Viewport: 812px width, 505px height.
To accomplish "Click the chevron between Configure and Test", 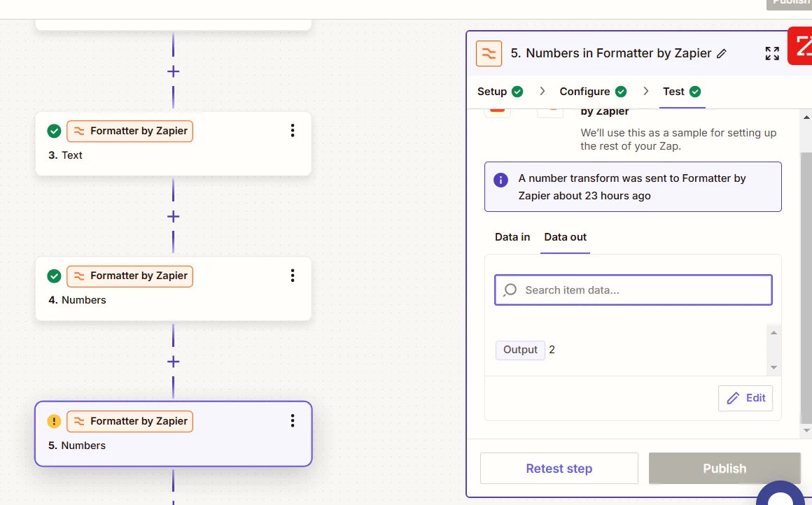I will (x=646, y=91).
